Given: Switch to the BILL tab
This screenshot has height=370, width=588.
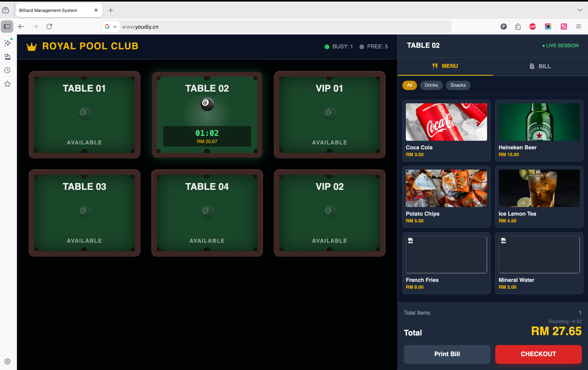Looking at the screenshot, I should point(540,66).
